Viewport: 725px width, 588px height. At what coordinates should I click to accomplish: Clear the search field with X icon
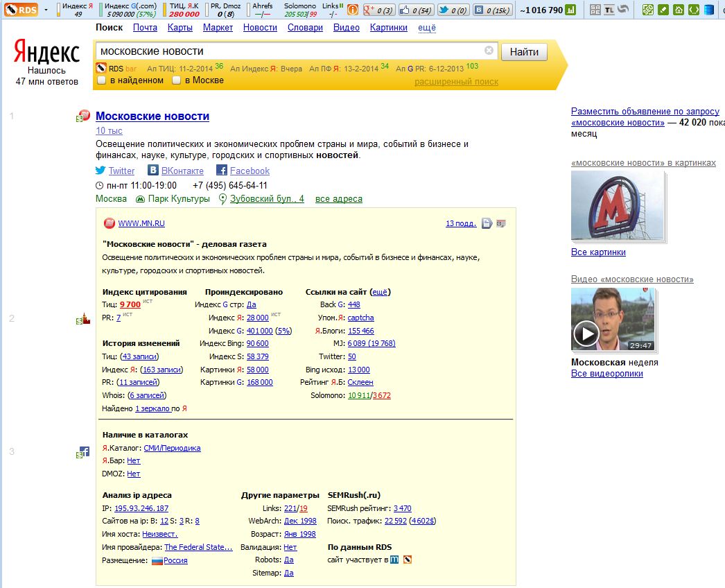point(489,51)
